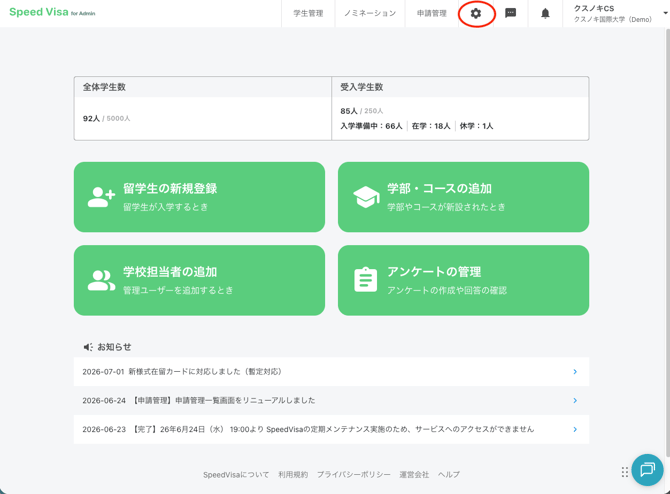670x494 pixels.
Task: Click the 92人 total student count
Action: tap(91, 118)
